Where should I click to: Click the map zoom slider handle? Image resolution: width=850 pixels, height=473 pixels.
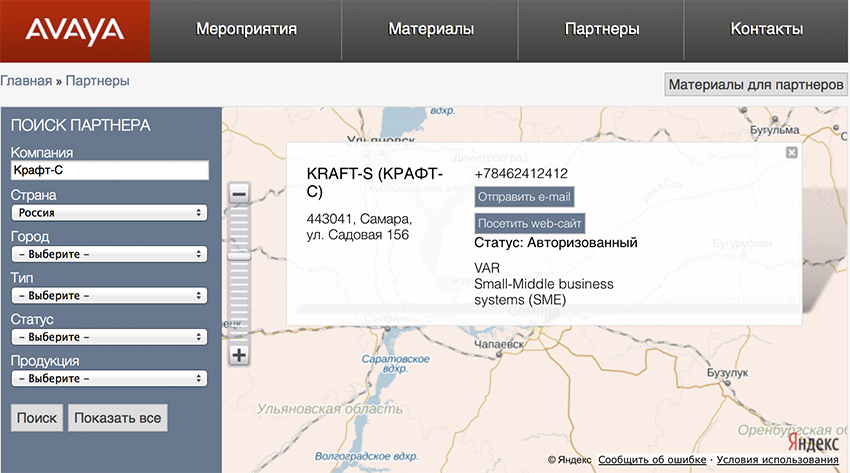[239, 256]
